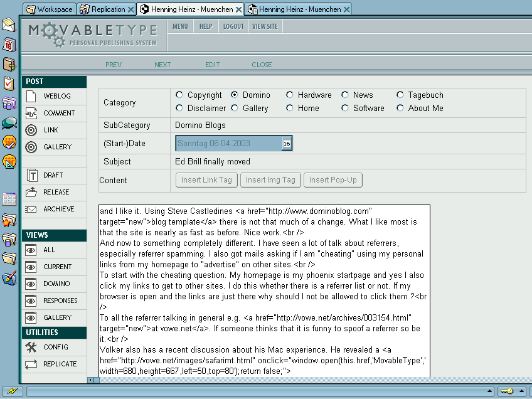Click the Insert Link Tag button
The width and height of the screenshot is (532, 399).
coord(206,180)
